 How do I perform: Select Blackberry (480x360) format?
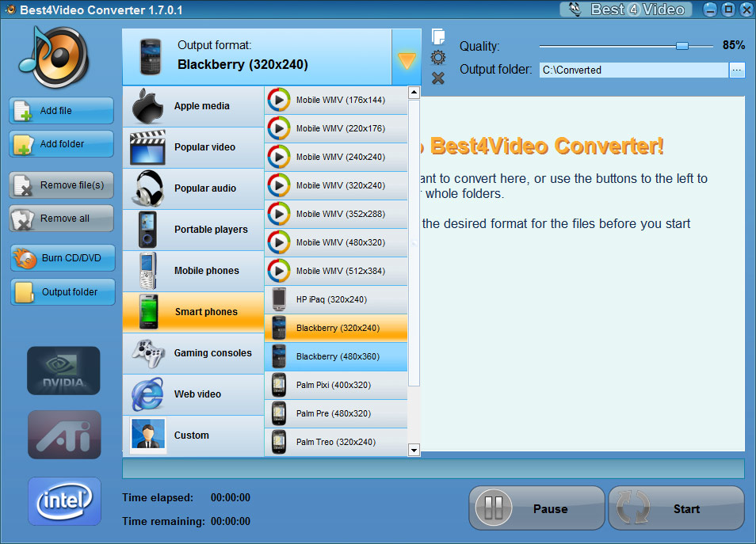click(x=336, y=356)
